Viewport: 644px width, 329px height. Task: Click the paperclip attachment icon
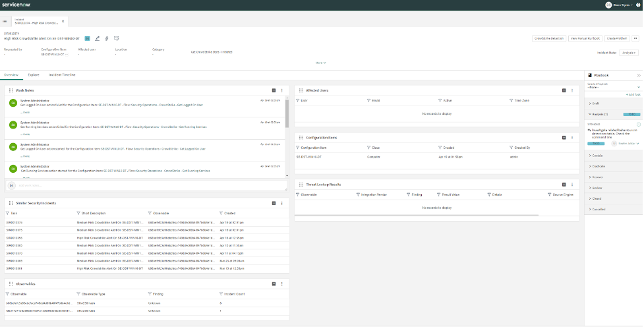pyautogui.click(x=107, y=39)
